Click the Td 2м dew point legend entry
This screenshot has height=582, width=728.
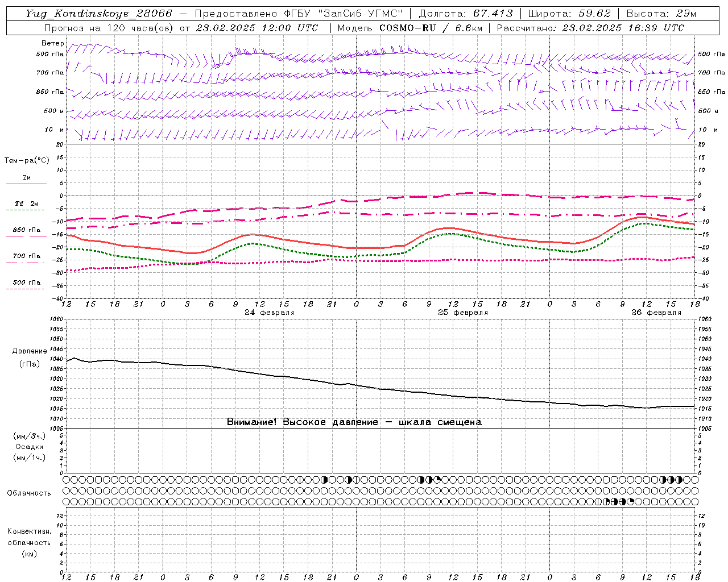tap(26, 203)
